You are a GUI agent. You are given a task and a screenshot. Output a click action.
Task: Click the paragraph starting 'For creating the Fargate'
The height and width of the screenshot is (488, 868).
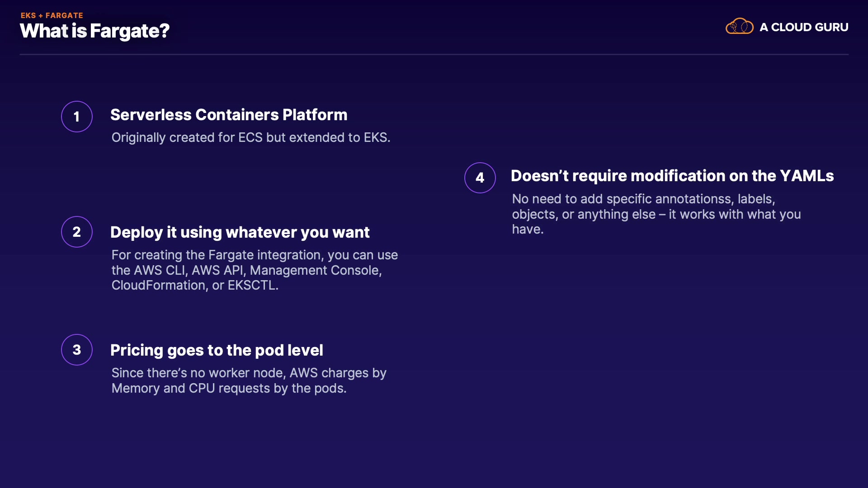[x=254, y=270]
